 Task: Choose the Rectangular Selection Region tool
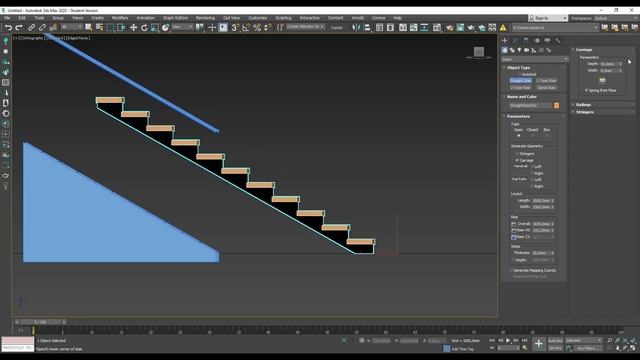(110, 28)
